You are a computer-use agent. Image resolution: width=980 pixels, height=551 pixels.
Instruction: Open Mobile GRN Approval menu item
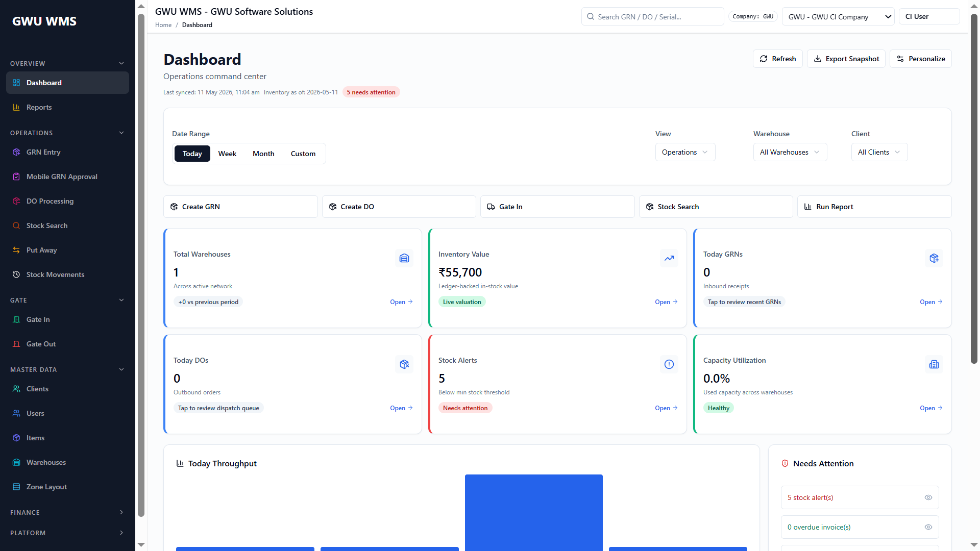pos(67,177)
